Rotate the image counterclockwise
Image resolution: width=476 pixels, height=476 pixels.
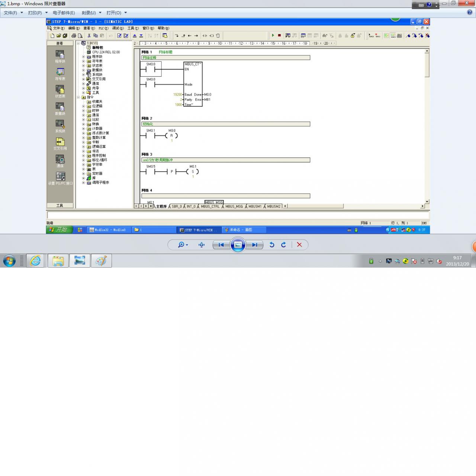pyautogui.click(x=272, y=245)
